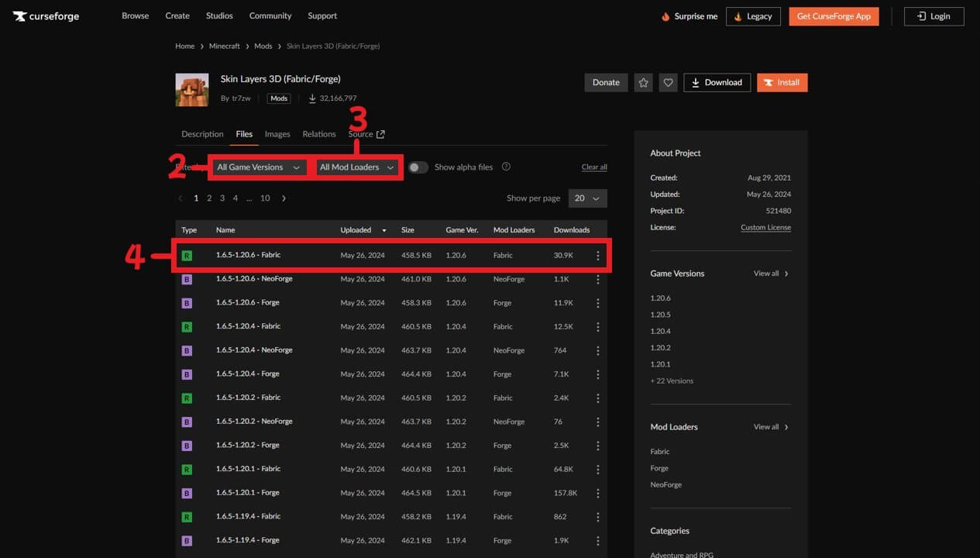Toggle Show alpha files switch

click(418, 167)
